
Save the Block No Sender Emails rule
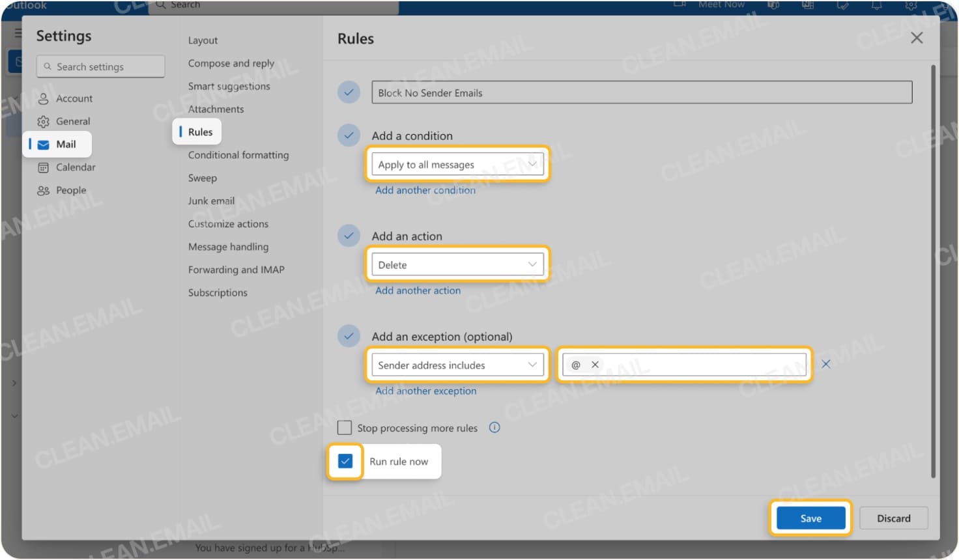810,518
